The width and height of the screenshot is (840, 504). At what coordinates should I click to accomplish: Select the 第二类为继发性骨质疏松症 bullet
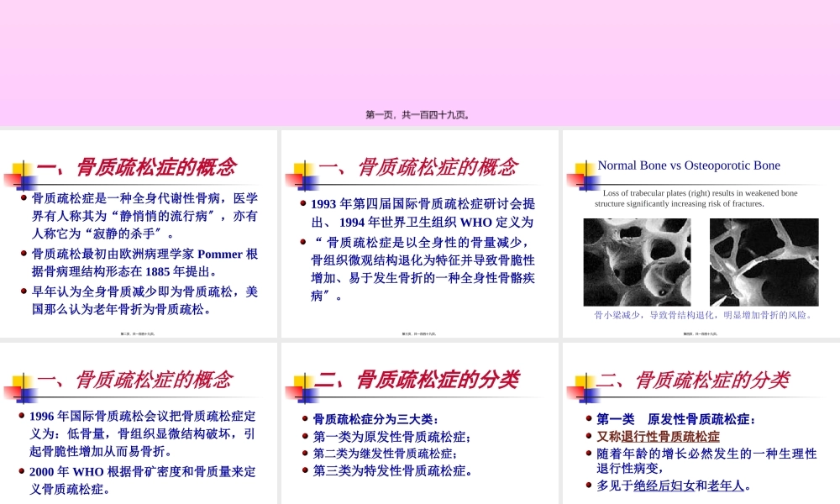click(386, 454)
